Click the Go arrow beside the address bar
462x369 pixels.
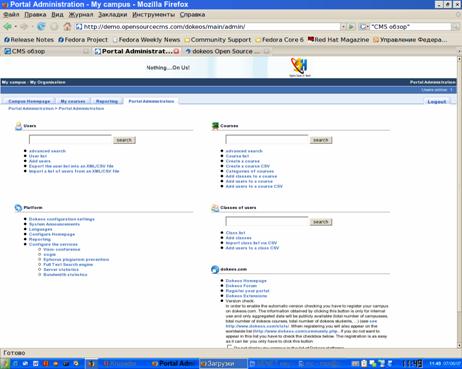coord(351,27)
